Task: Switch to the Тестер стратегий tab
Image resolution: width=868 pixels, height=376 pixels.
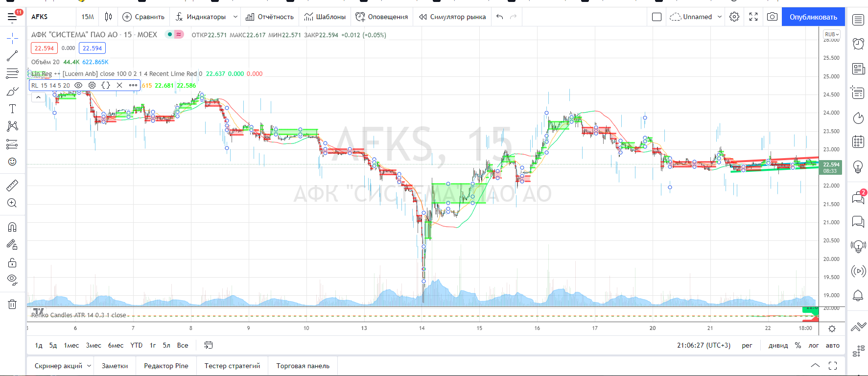Action: (232, 366)
